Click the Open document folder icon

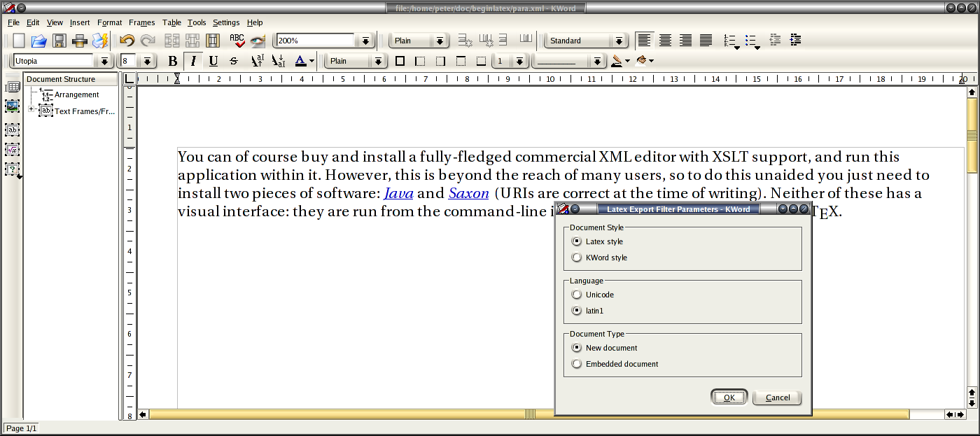point(38,41)
